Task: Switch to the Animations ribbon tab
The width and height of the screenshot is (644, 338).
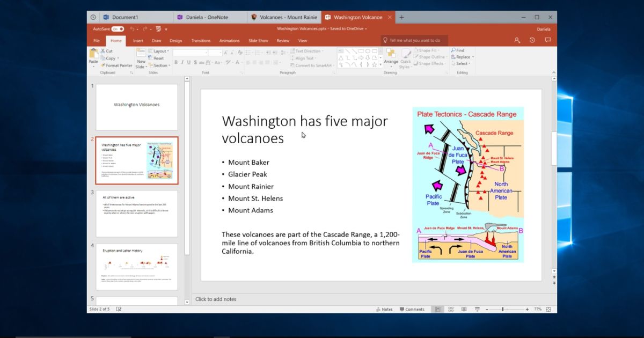Action: (229, 40)
